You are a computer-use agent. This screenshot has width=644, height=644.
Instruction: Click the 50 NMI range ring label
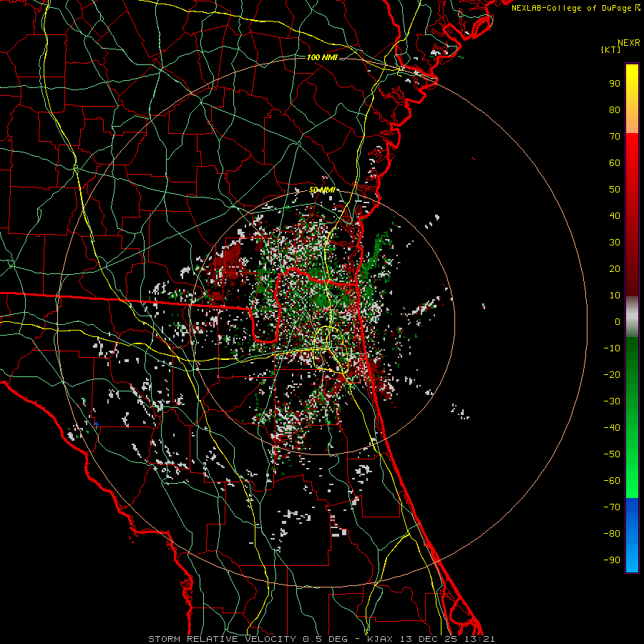pos(322,190)
